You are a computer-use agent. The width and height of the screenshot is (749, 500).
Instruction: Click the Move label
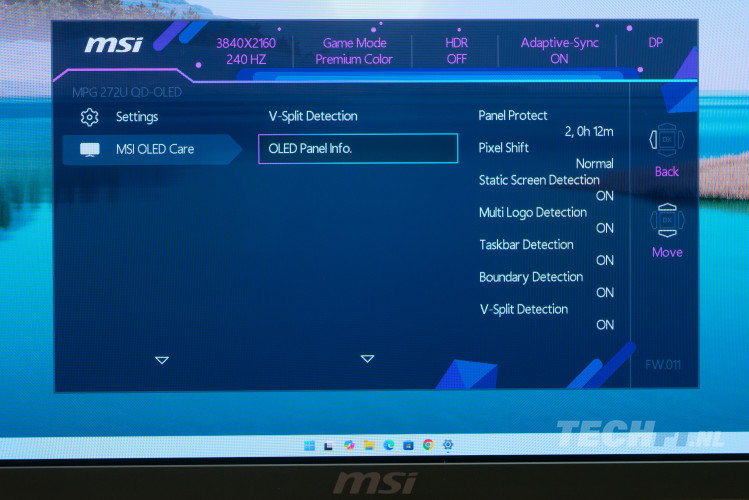click(x=667, y=252)
